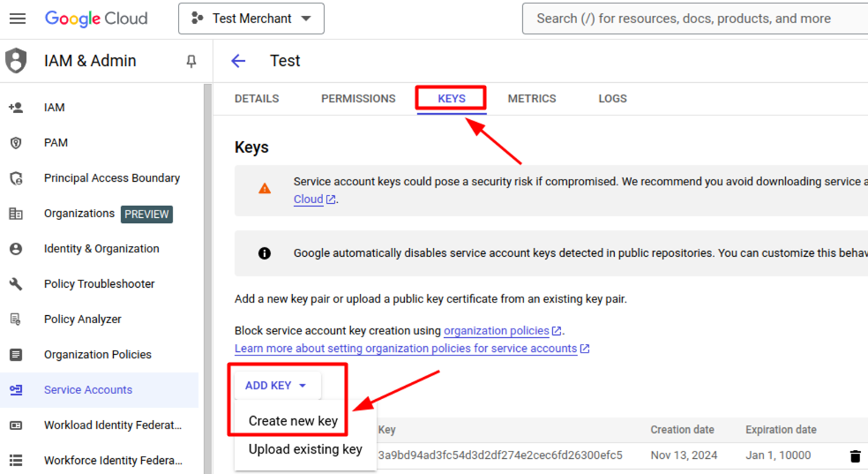Screen dimensions: 868x474
Task: Click the orange warning triangle icon
Action: (x=265, y=189)
